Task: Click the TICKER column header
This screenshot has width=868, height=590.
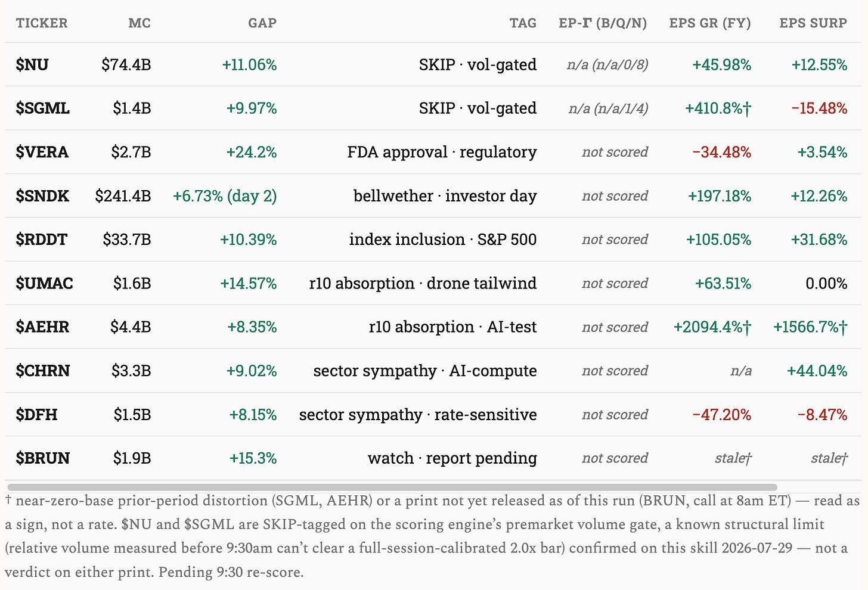Action: pyautogui.click(x=42, y=23)
